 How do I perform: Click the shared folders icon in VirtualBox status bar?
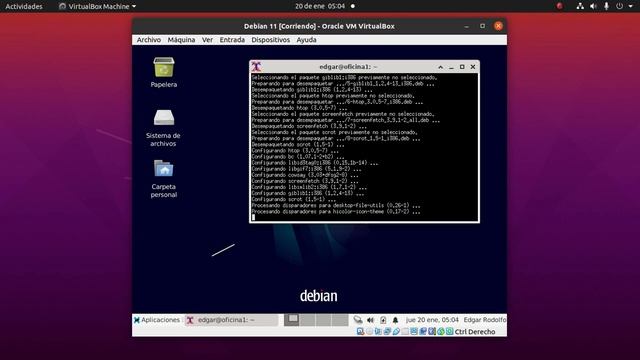pos(405,331)
